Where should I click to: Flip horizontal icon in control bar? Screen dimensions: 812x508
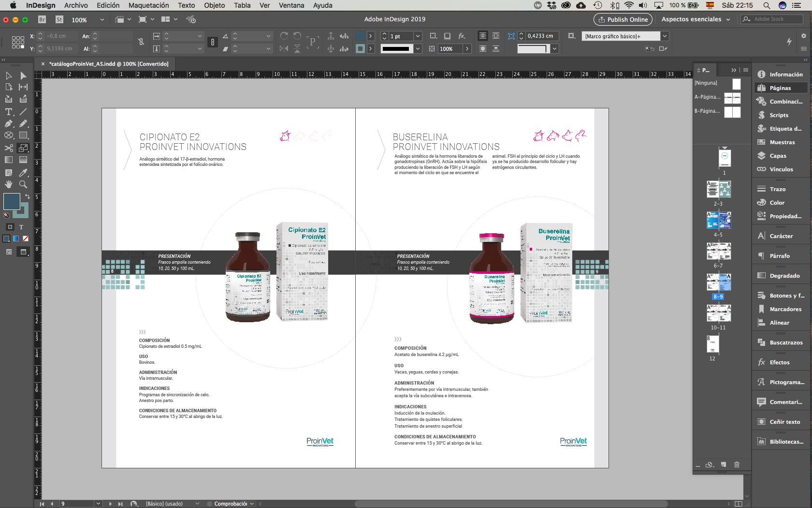(284, 48)
